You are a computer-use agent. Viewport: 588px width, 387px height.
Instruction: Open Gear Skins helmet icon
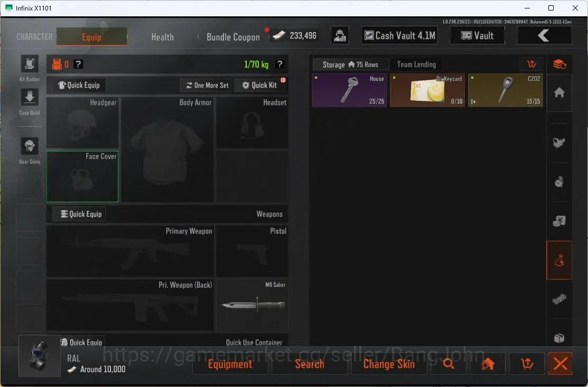point(30,146)
